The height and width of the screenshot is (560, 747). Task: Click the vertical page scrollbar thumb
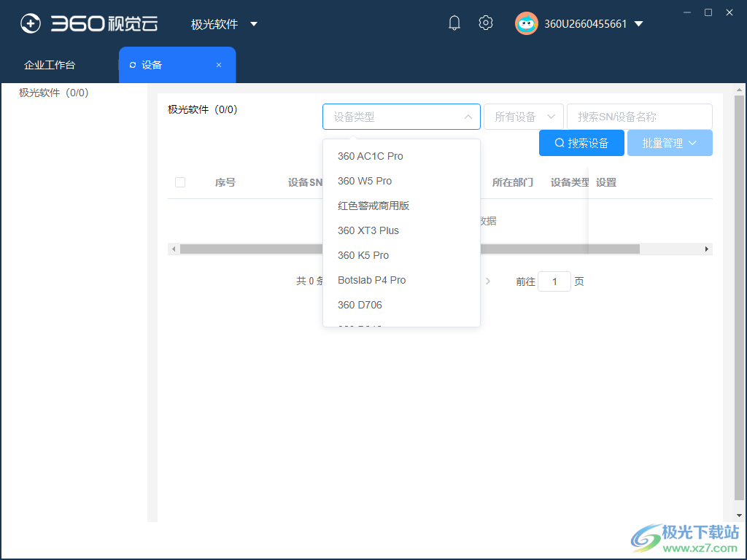click(739, 297)
